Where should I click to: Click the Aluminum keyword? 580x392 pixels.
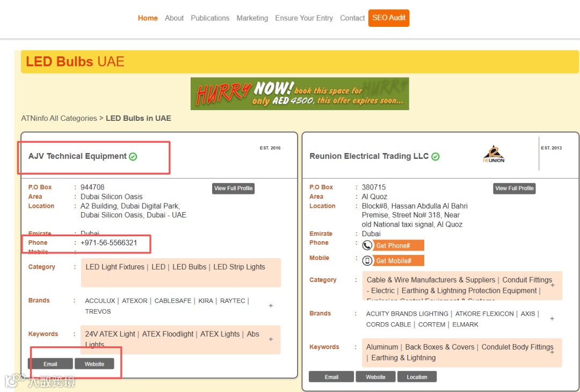382,347
